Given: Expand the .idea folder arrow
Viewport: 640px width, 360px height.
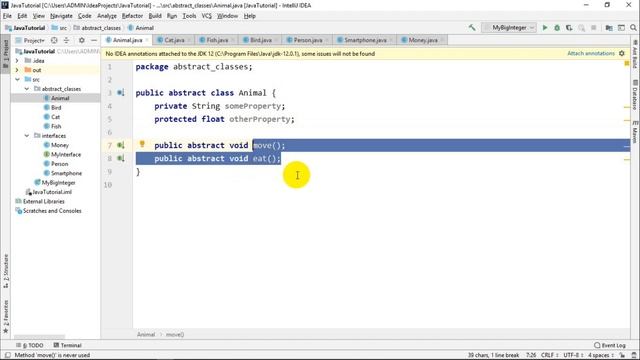Looking at the screenshot, I should point(17,60).
